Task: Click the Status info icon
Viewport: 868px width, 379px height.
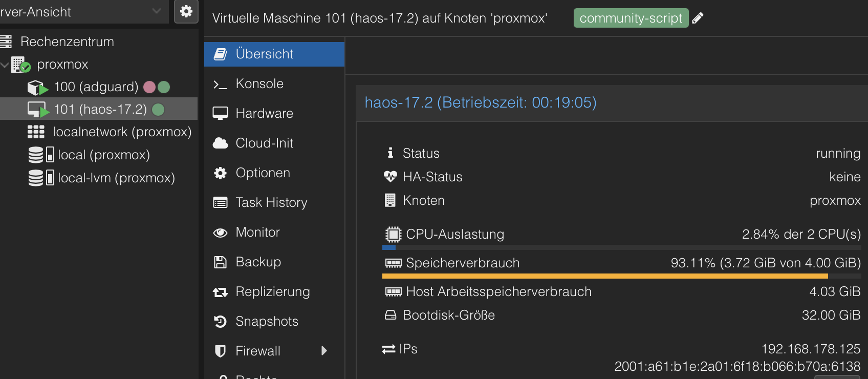Action: pyautogui.click(x=390, y=153)
